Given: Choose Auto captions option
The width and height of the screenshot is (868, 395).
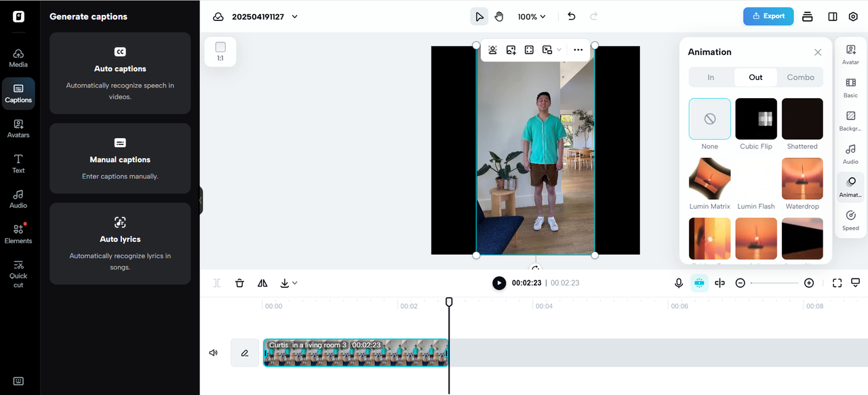Looking at the screenshot, I should coord(120,73).
